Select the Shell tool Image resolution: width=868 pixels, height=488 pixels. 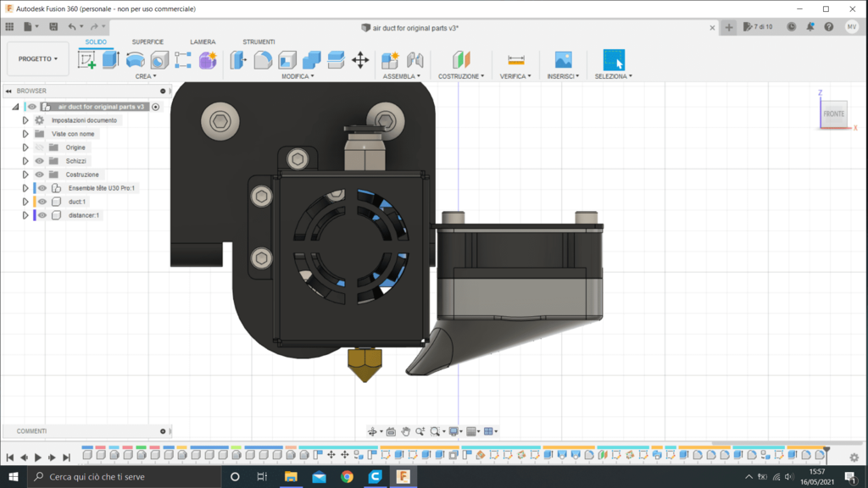[287, 60]
